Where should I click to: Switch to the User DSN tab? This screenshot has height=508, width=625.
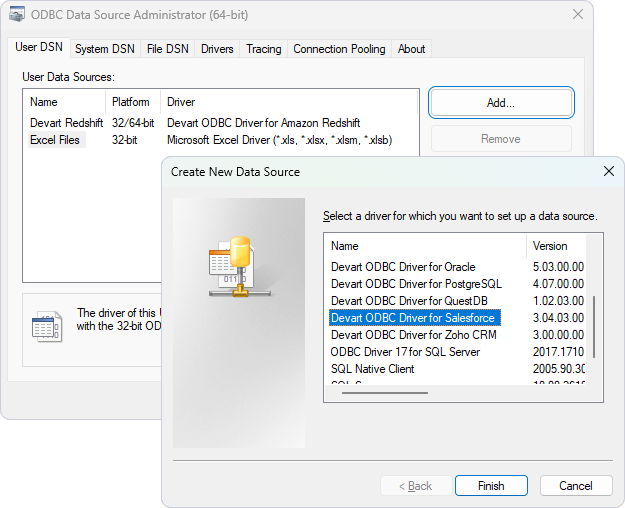tap(39, 47)
